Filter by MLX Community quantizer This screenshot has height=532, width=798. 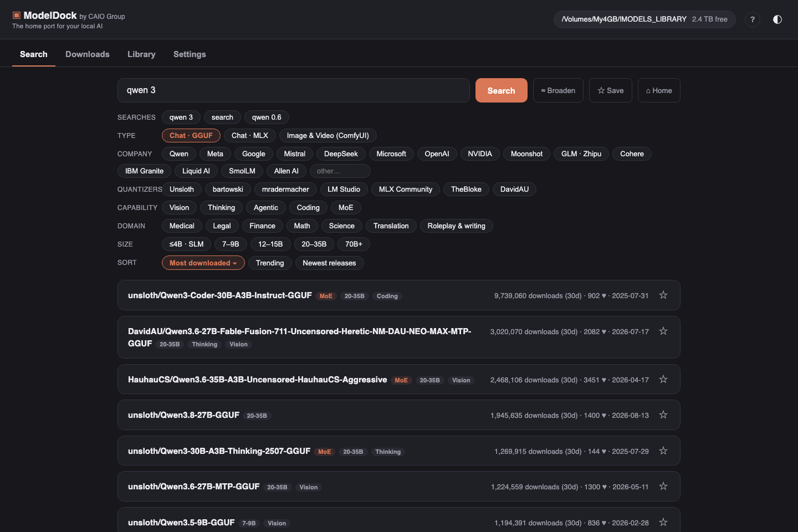click(x=406, y=190)
